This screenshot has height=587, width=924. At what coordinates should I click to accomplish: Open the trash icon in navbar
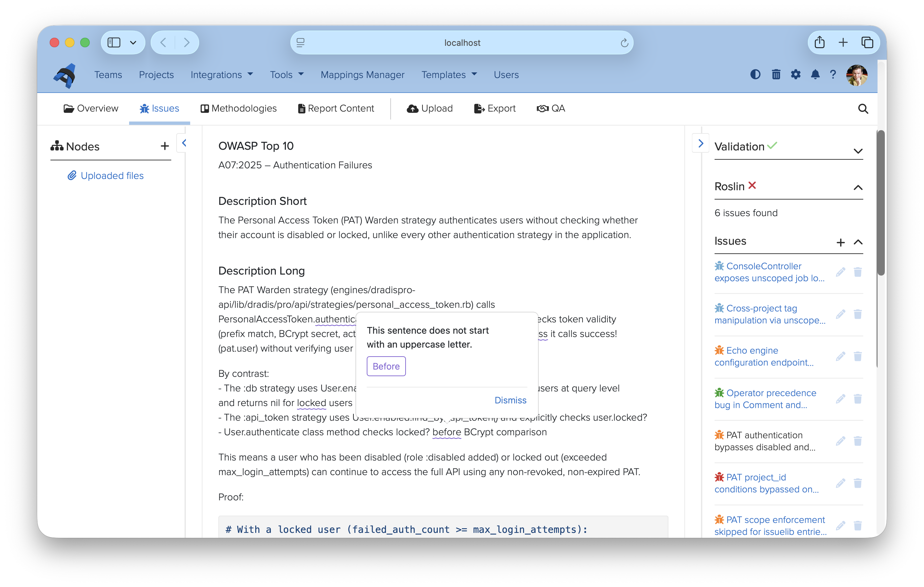pyautogui.click(x=776, y=74)
